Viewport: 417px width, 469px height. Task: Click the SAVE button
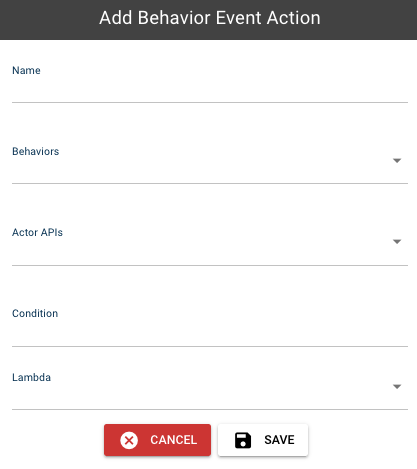click(x=263, y=440)
